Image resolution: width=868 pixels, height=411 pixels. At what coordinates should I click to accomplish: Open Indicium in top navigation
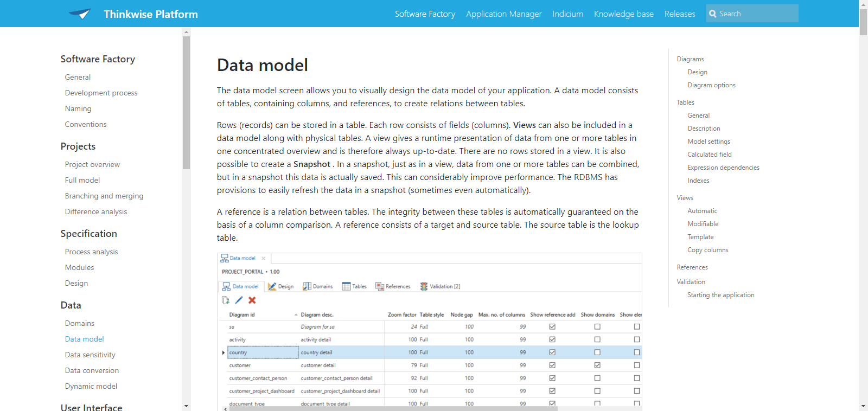(x=568, y=14)
